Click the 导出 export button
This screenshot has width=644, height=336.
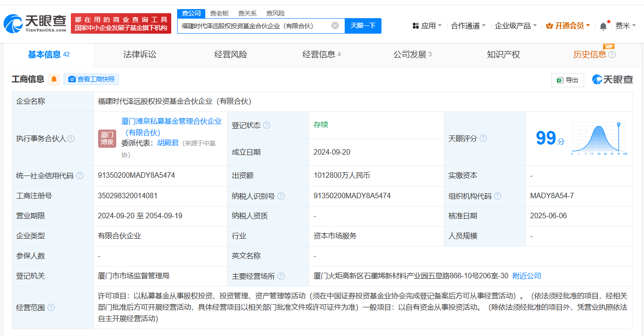[567, 80]
